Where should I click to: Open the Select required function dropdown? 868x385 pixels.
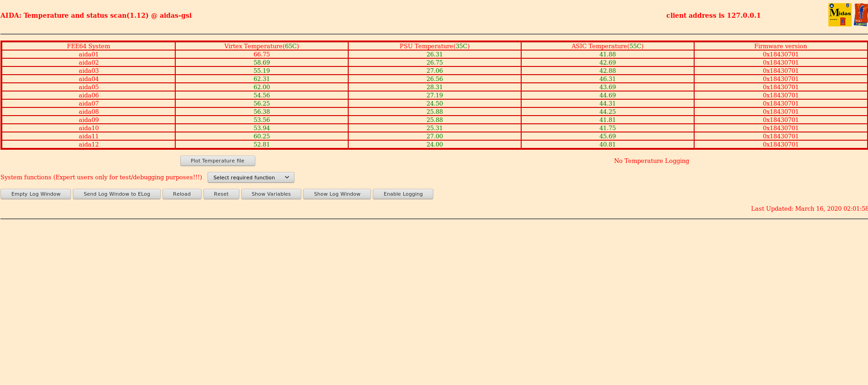tap(251, 177)
